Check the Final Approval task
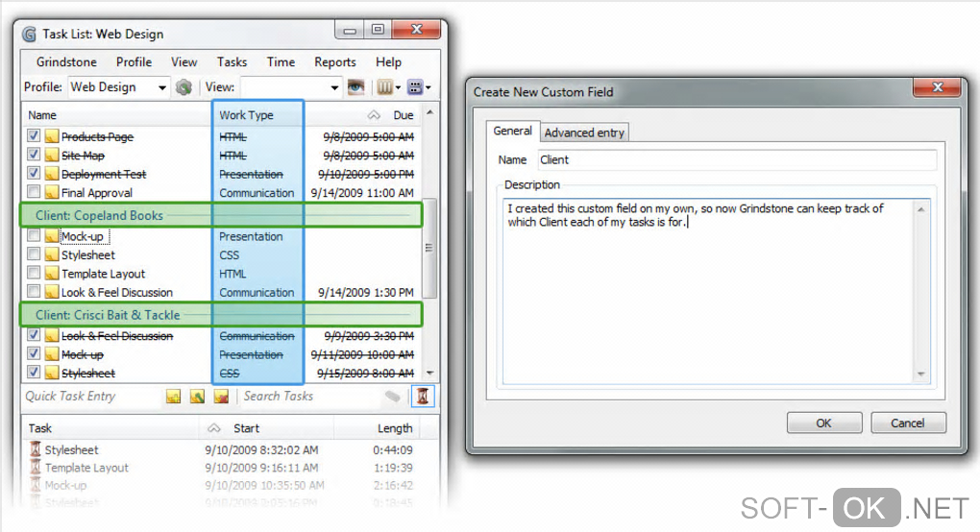This screenshot has width=980, height=532. point(34,191)
